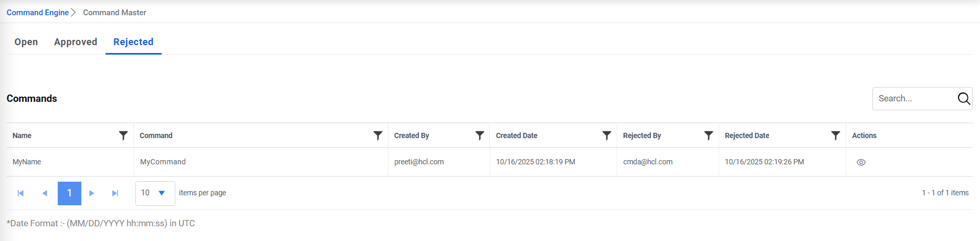Filter the Rejected Date column
Screen dimensions: 980x241
[x=836, y=135]
